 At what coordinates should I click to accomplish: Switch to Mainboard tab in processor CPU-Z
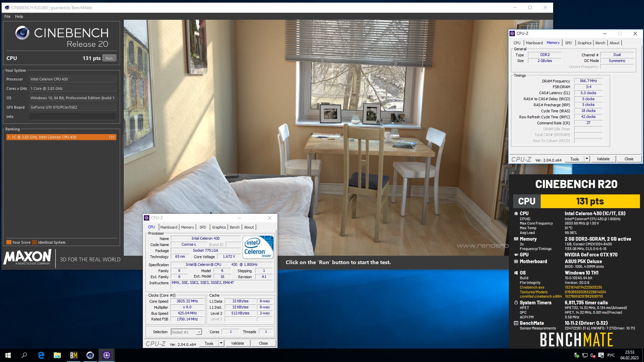[168, 227]
